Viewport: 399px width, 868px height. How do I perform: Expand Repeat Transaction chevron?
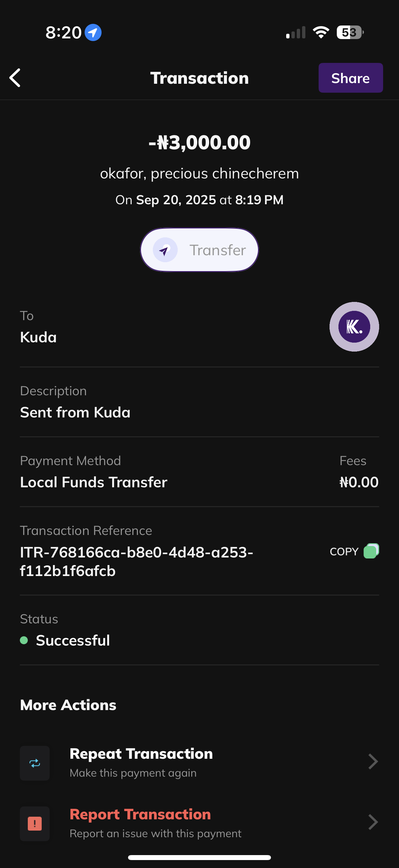[373, 761]
